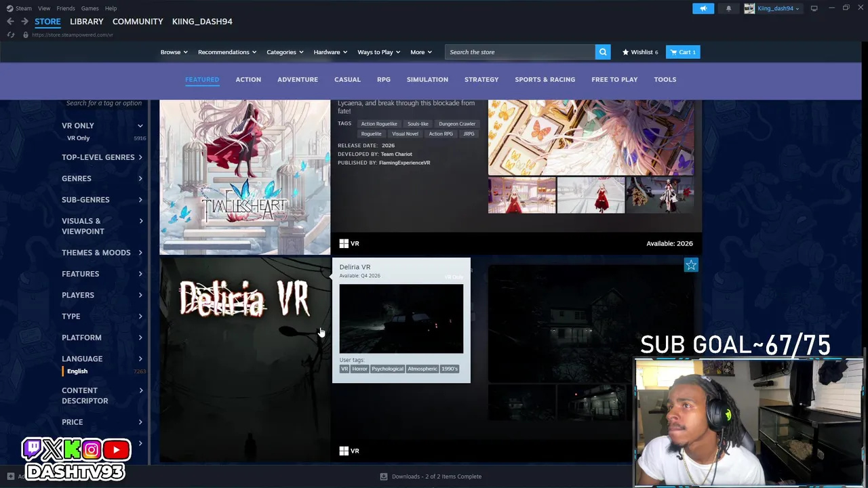This screenshot has height=488, width=868.
Task: Click the Atmospheric user tag in popup
Action: coord(422,369)
